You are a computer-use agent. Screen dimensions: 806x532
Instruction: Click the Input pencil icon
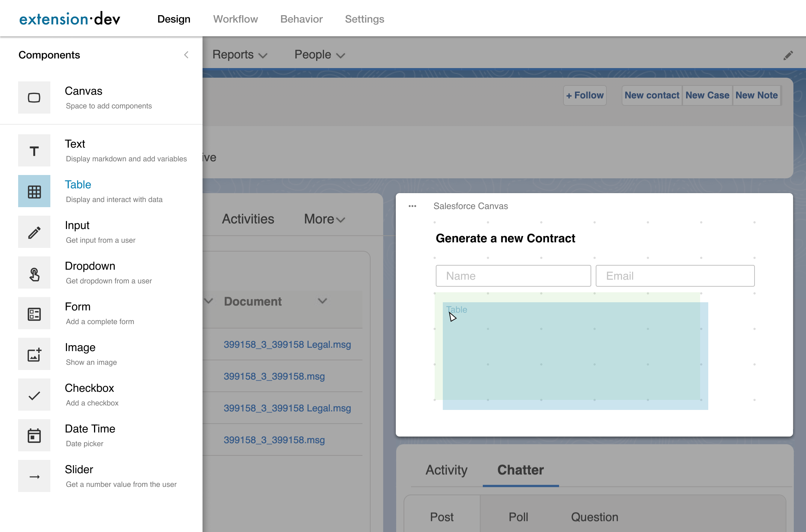[x=34, y=232]
